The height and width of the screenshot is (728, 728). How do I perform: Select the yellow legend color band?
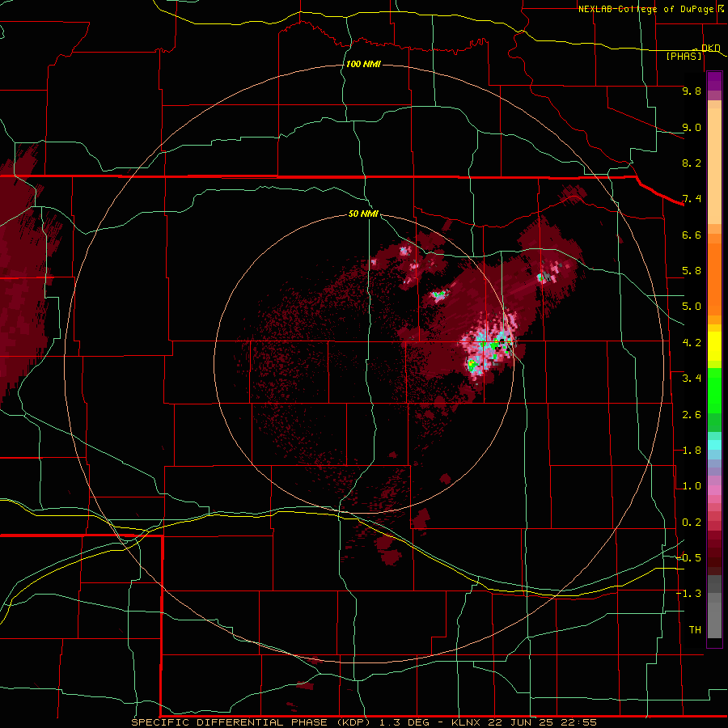(x=714, y=346)
